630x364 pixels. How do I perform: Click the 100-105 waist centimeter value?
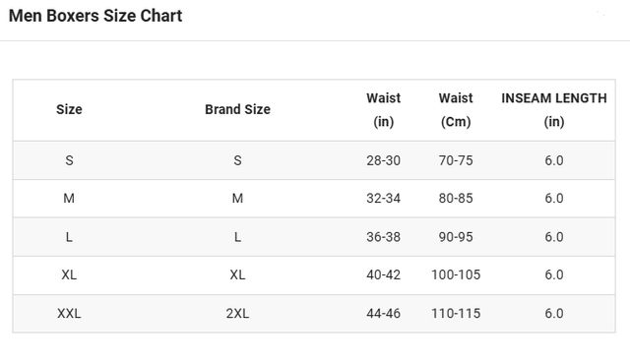pos(456,274)
